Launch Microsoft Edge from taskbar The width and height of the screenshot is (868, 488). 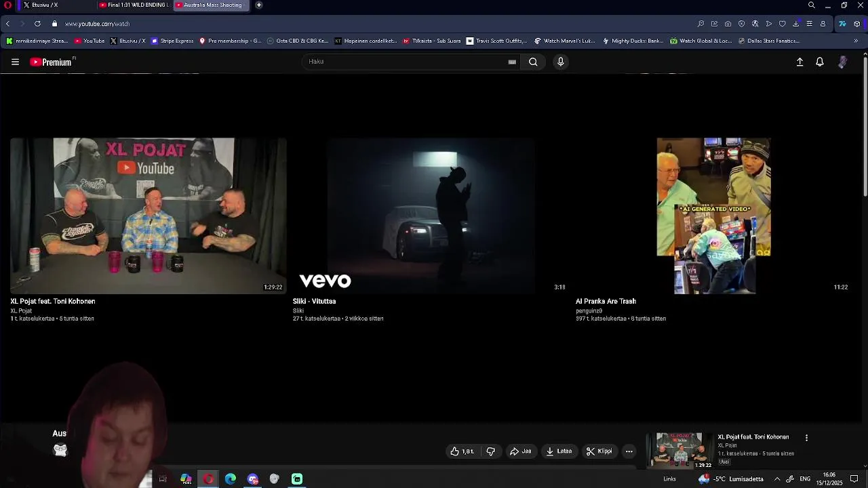coord(231,479)
